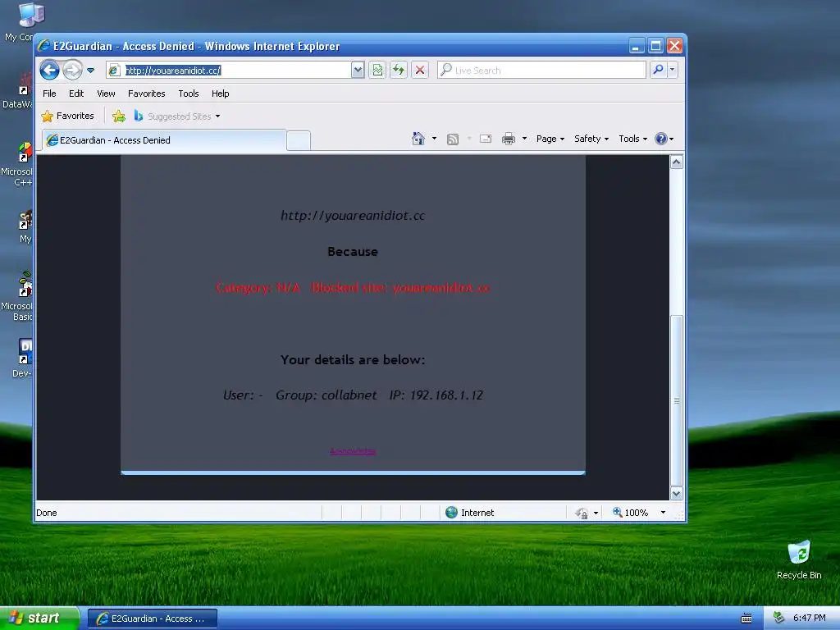Viewport: 840px width, 630px height.
Task: Click the Refresh page icon
Action: pyautogui.click(x=399, y=71)
